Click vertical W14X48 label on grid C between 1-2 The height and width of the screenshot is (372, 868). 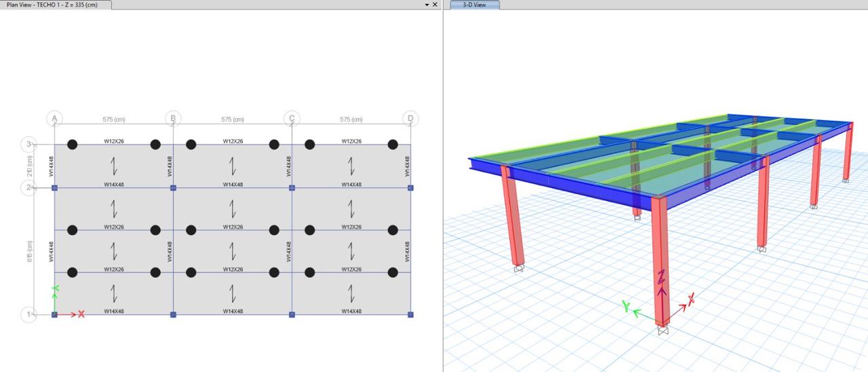click(x=289, y=251)
